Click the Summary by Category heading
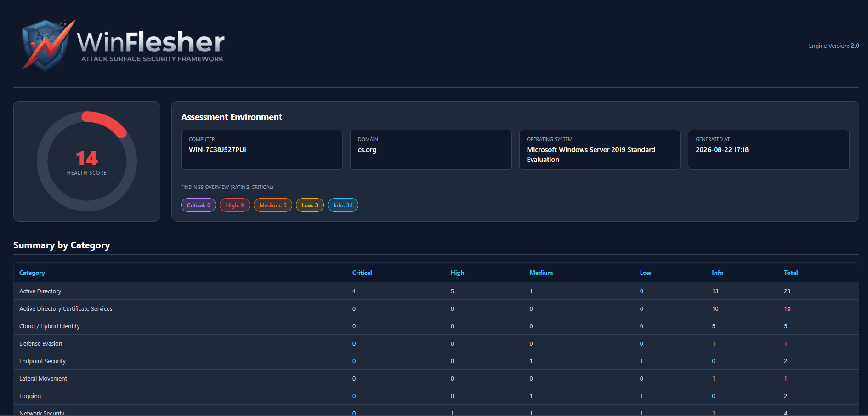The height and width of the screenshot is (416, 868). tap(62, 245)
